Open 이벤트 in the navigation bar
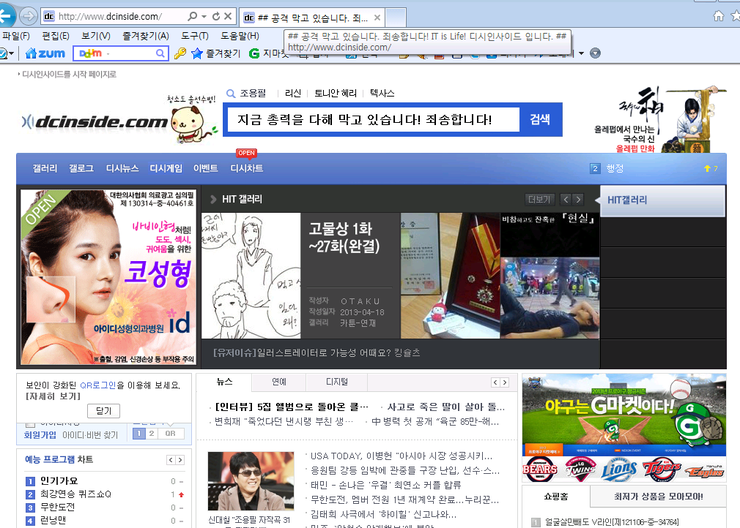Image resolution: width=740 pixels, height=528 pixels. click(x=205, y=168)
